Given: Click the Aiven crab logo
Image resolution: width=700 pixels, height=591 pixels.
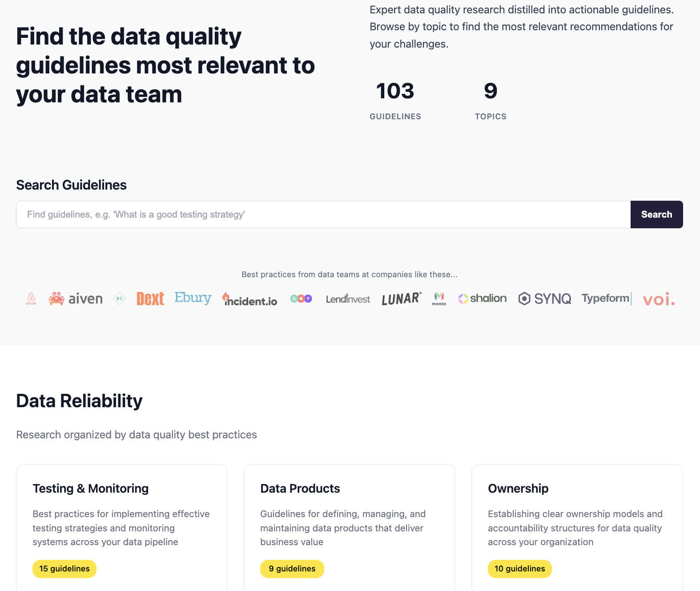Looking at the screenshot, I should click(75, 299).
